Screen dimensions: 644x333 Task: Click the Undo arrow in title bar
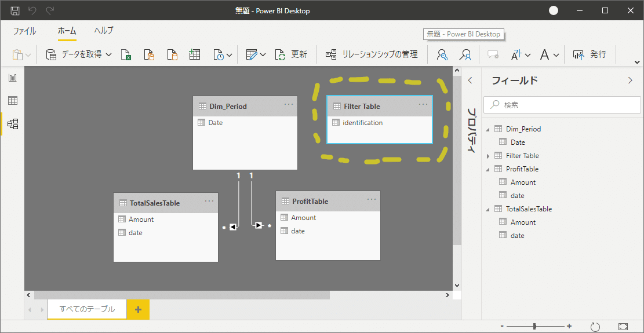point(32,10)
